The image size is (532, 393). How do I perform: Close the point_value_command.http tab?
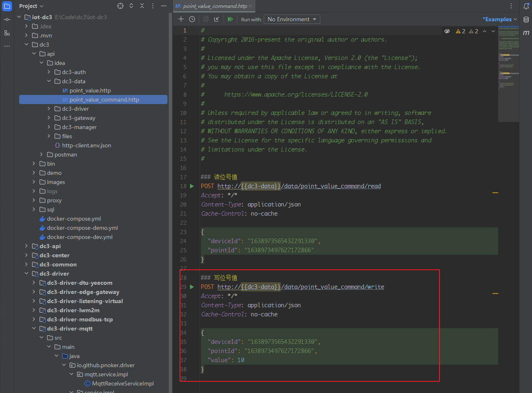(x=251, y=6)
